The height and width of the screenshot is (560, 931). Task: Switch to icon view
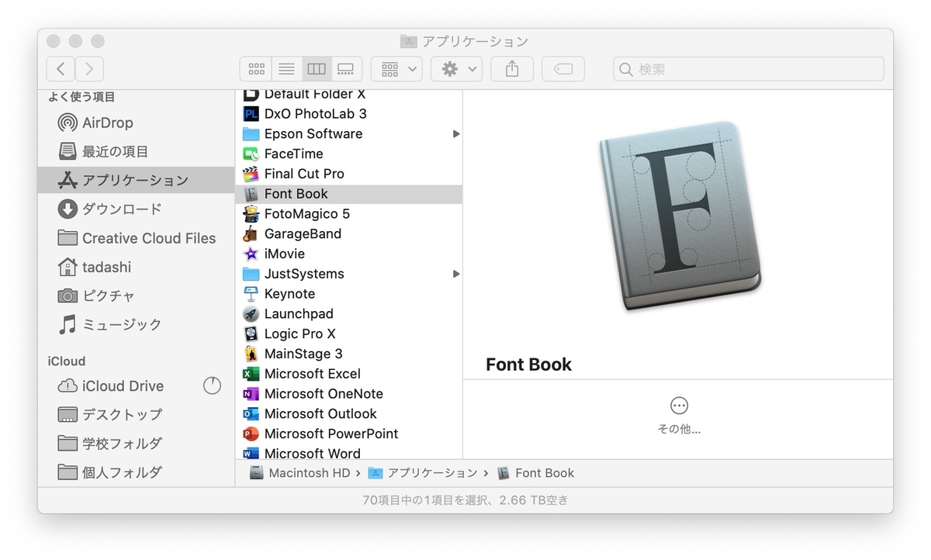pyautogui.click(x=256, y=69)
